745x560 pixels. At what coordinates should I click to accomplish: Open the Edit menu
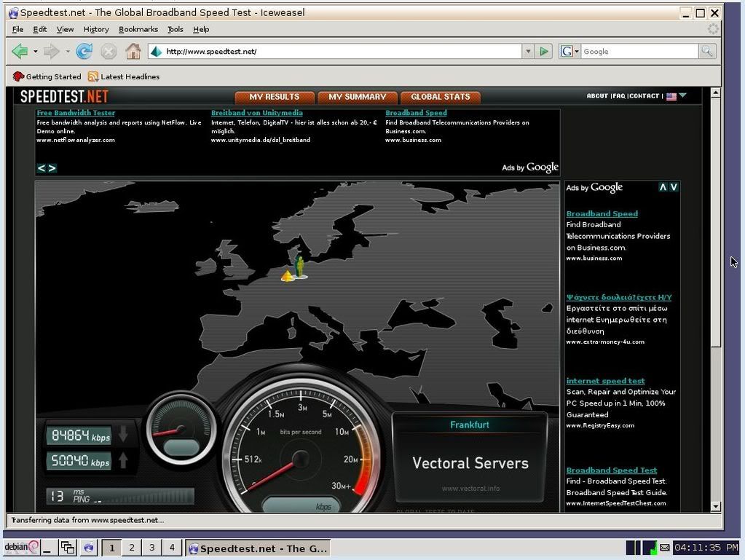[x=39, y=29]
